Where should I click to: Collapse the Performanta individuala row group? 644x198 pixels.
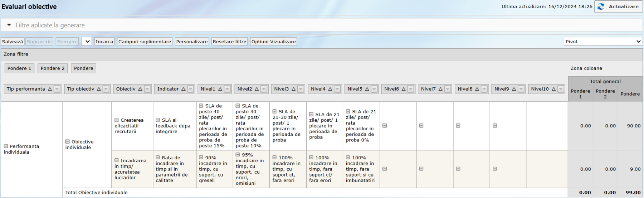tap(6, 146)
